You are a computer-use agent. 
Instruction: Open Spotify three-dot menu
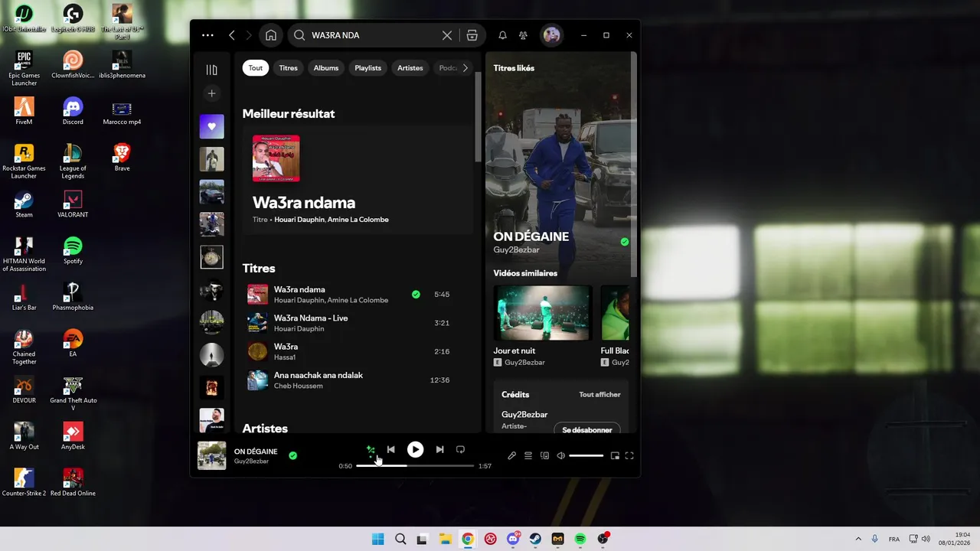coord(207,35)
